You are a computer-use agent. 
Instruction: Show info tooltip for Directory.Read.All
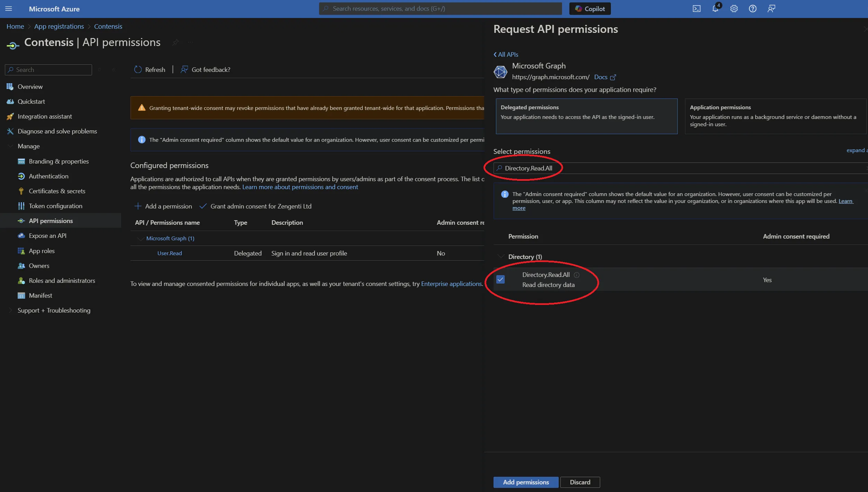coord(577,275)
